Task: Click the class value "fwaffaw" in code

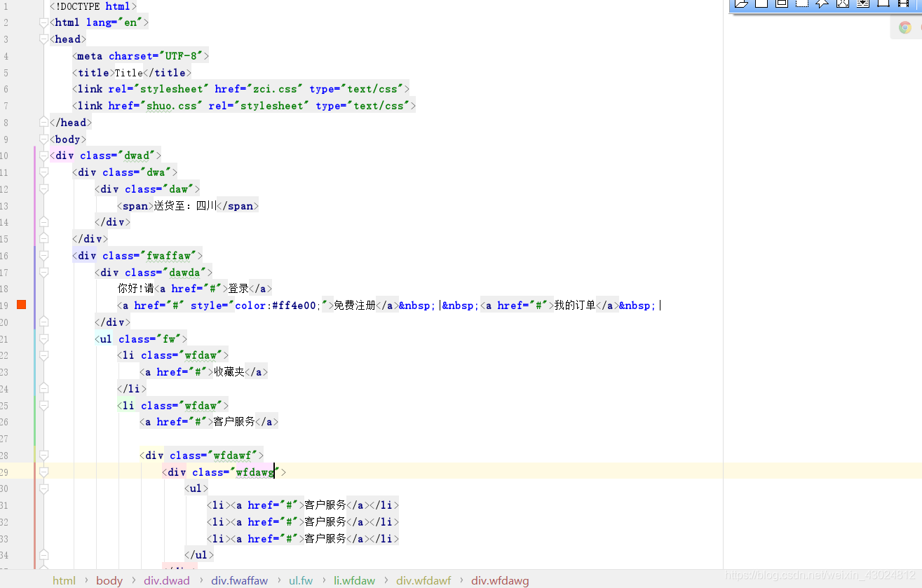Action: [169, 256]
